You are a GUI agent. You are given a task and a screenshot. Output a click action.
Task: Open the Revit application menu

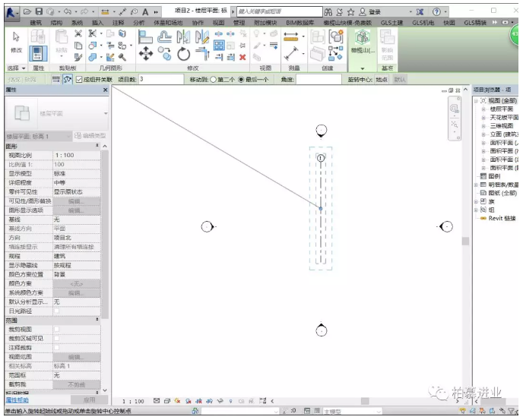pos(11,12)
